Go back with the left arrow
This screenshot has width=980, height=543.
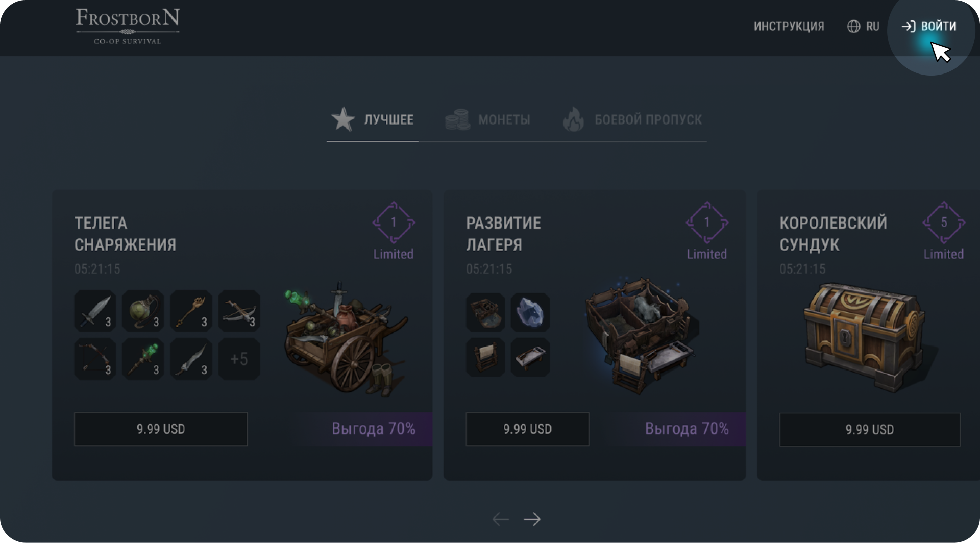pos(500,519)
